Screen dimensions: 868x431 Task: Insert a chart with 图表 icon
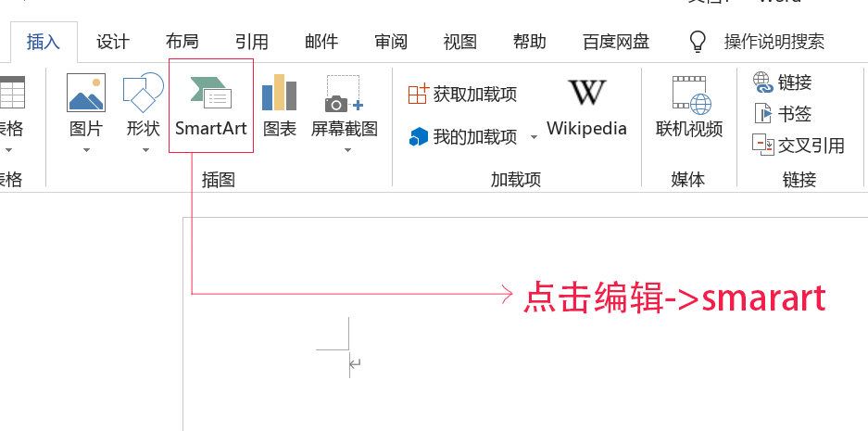click(280, 92)
